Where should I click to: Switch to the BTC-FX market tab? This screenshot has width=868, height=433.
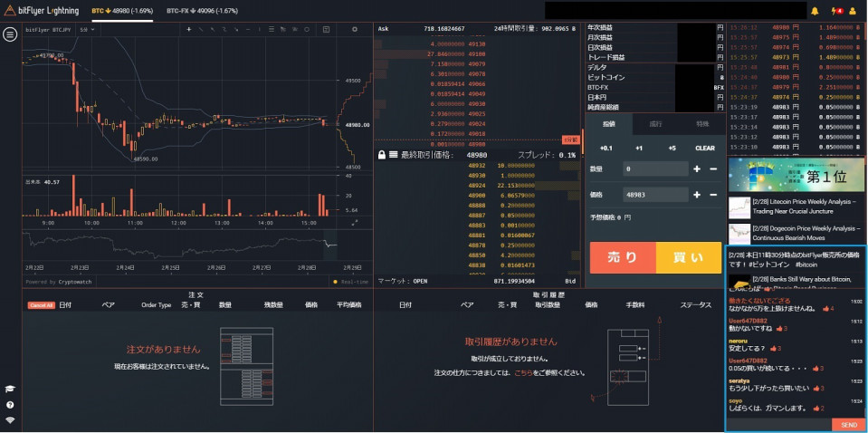tap(203, 11)
